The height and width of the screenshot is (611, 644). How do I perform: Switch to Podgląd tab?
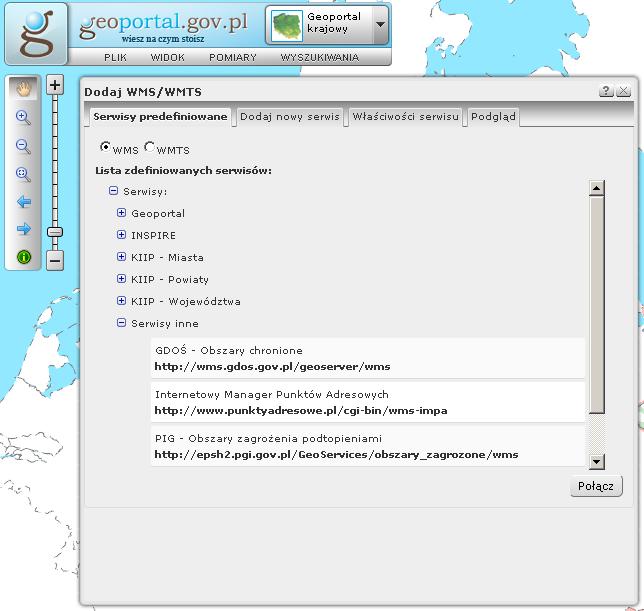(x=493, y=117)
